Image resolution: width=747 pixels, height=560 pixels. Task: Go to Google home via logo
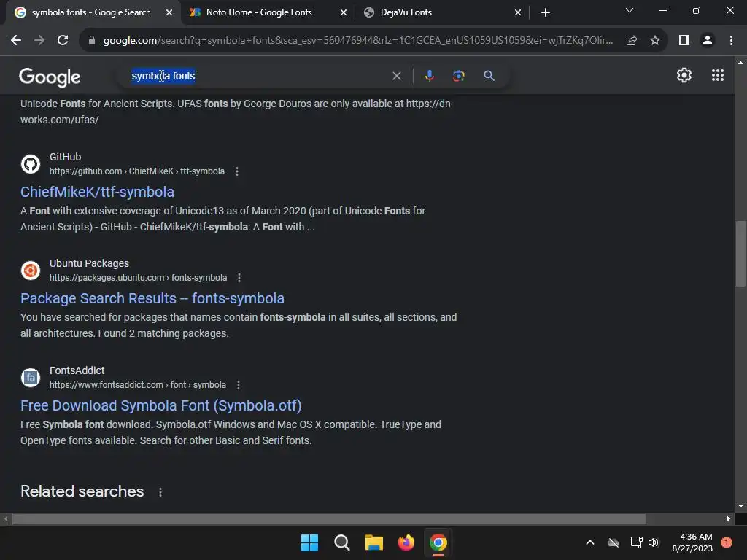[50, 77]
